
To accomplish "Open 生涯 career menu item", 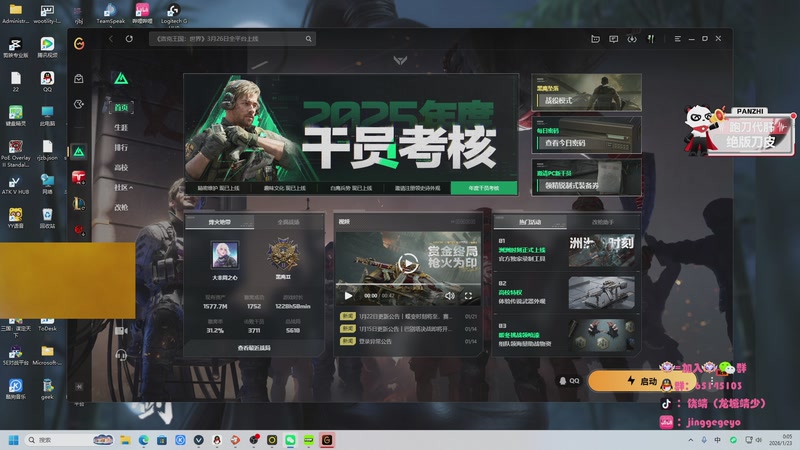I will (121, 128).
